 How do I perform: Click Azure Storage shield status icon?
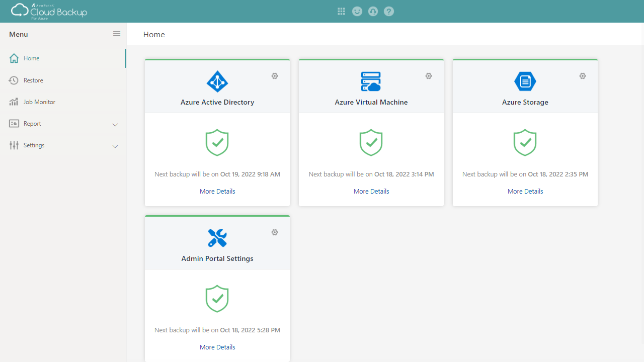coord(525,142)
